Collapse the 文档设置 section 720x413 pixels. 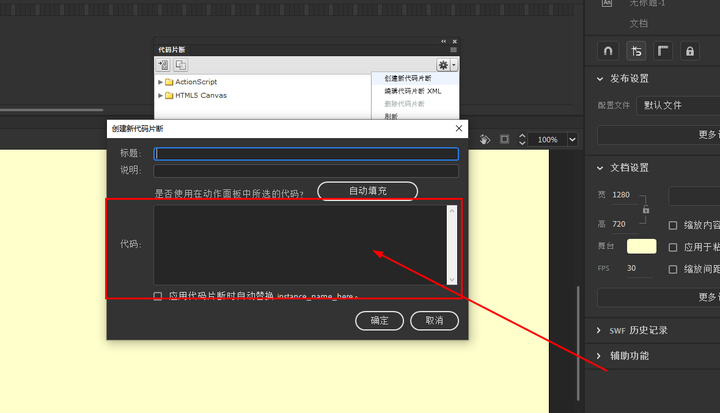(600, 168)
